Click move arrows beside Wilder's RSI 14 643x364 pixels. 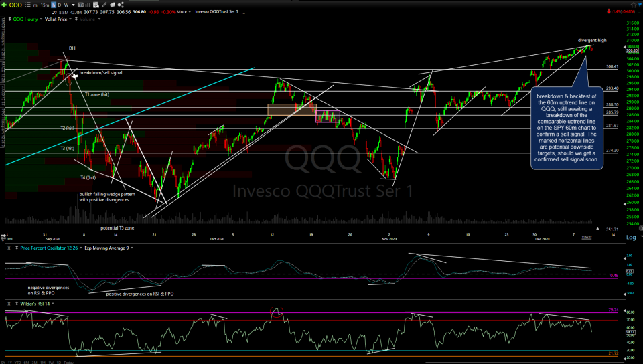click(17, 304)
